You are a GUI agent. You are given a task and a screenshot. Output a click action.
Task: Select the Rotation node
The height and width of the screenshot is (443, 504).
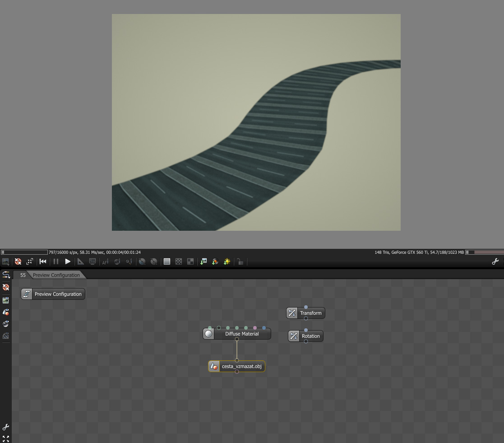(305, 336)
